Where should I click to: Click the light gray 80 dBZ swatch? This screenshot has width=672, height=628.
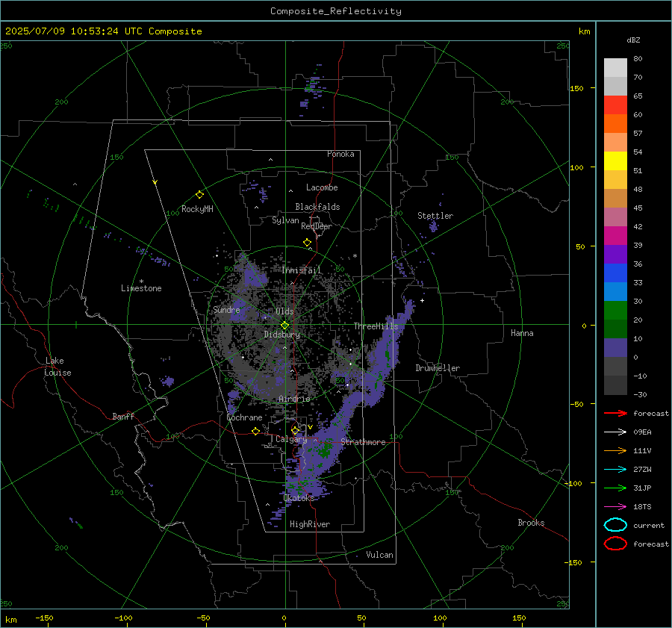[x=615, y=67]
